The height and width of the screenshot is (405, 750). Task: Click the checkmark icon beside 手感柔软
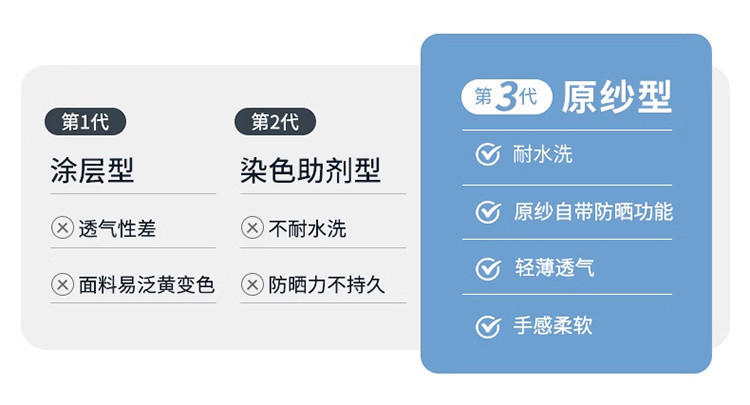click(487, 326)
